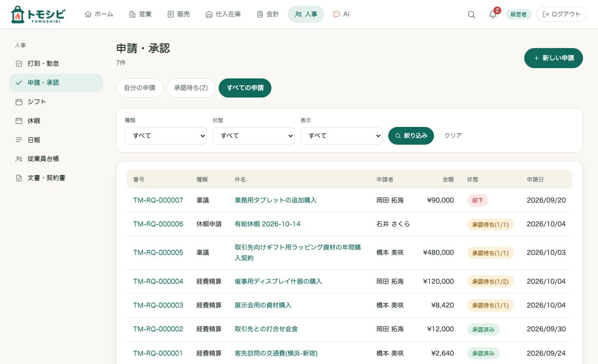The width and height of the screenshot is (598, 364).
Task: Open 催事用ディスプレイ什器の購入 link
Action: (278, 281)
